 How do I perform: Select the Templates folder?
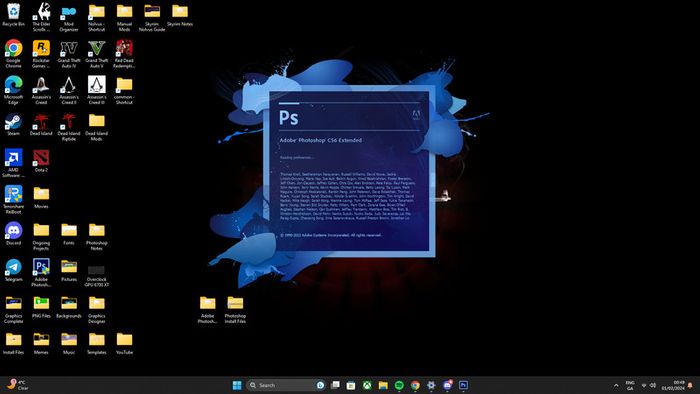96,344
